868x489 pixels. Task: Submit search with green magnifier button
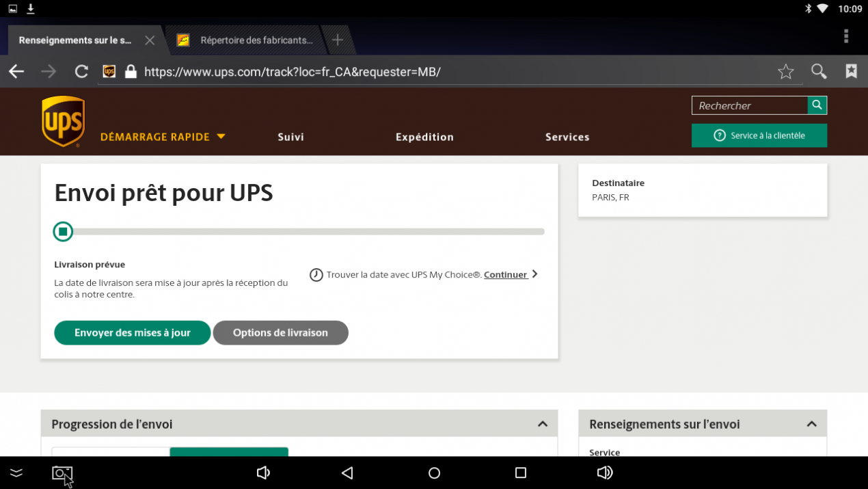pyautogui.click(x=817, y=105)
